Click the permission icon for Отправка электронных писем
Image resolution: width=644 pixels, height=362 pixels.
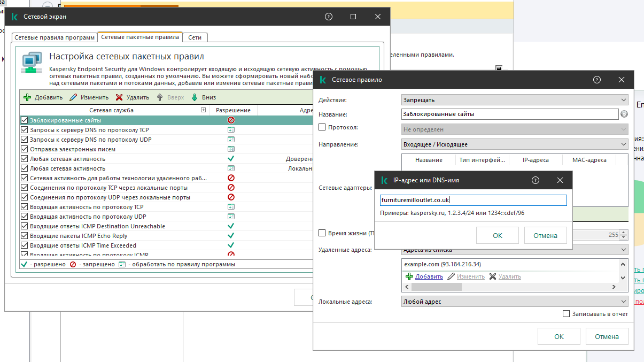point(231,149)
